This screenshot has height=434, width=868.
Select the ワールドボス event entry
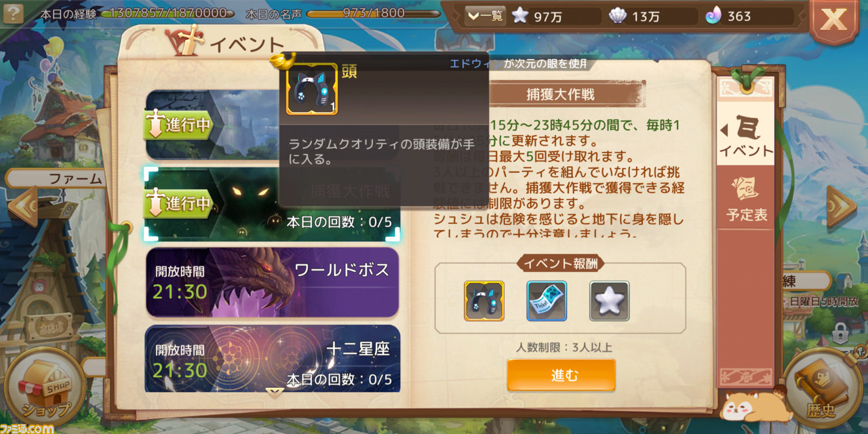[x=273, y=283]
